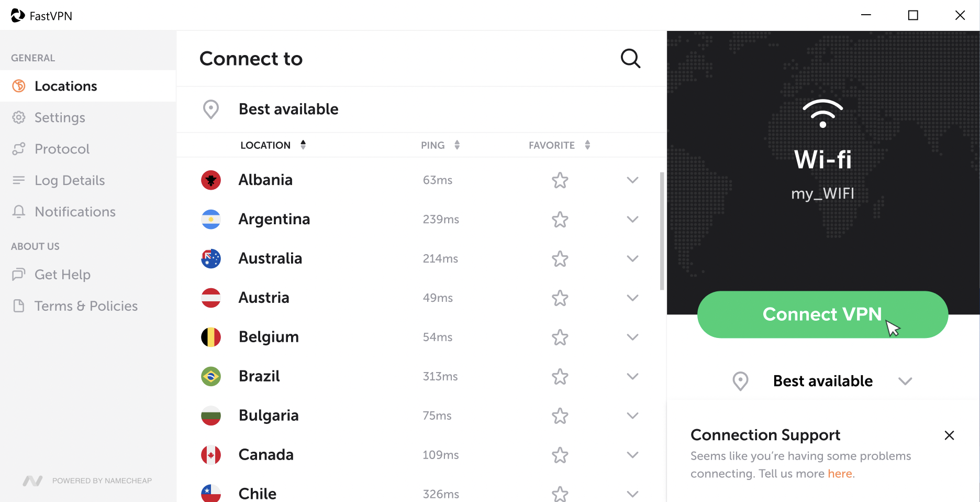The width and height of the screenshot is (980, 502).
Task: Click the Best available pin icon in list
Action: [x=211, y=110]
